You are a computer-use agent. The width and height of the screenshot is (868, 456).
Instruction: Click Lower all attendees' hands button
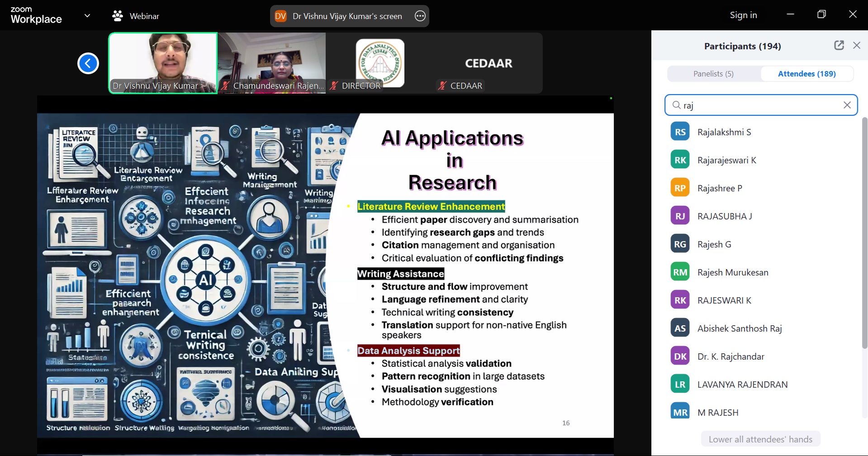click(x=760, y=439)
